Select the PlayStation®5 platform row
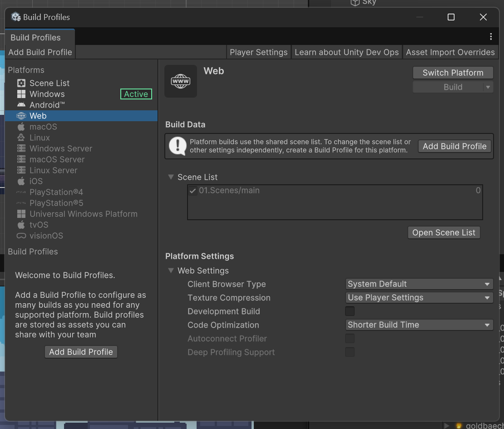The height and width of the screenshot is (429, 504). [x=81, y=203]
